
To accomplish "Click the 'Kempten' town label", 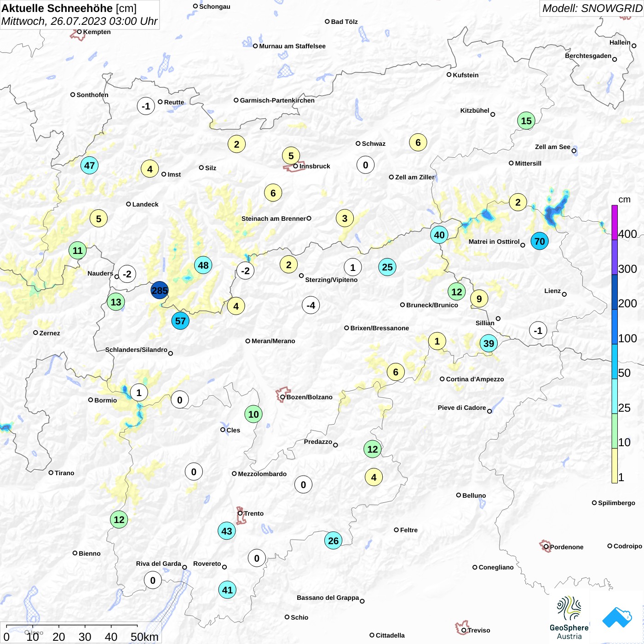I will point(97,32).
